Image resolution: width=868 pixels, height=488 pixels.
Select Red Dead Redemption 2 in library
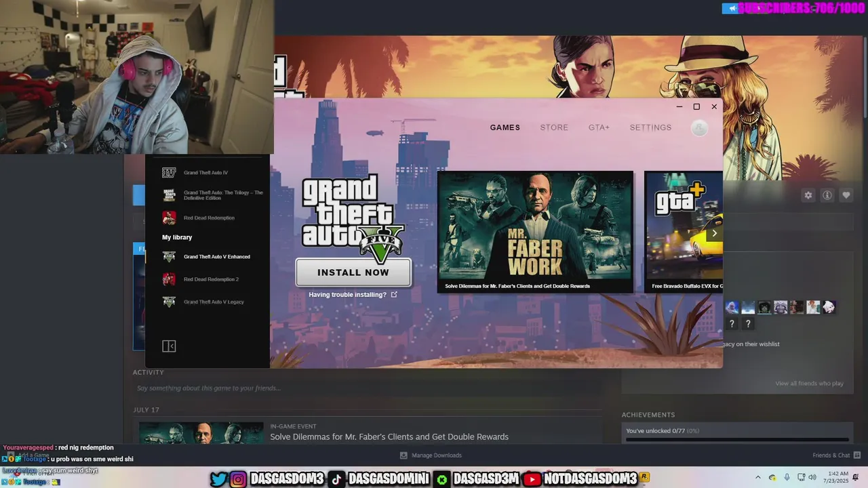click(200, 279)
